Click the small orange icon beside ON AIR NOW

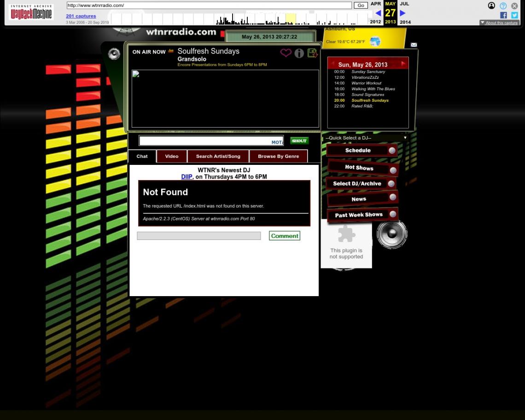[x=171, y=51]
